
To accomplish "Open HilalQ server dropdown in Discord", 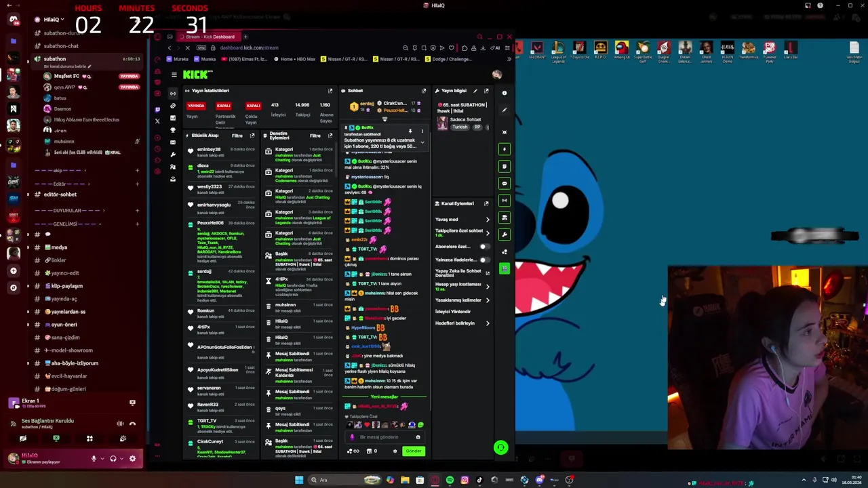I will pos(53,20).
